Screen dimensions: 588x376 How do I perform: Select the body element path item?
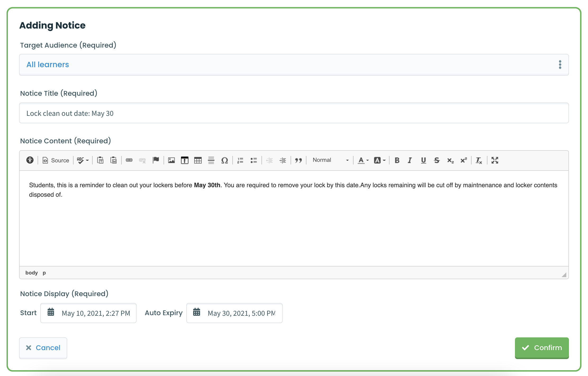coord(31,273)
